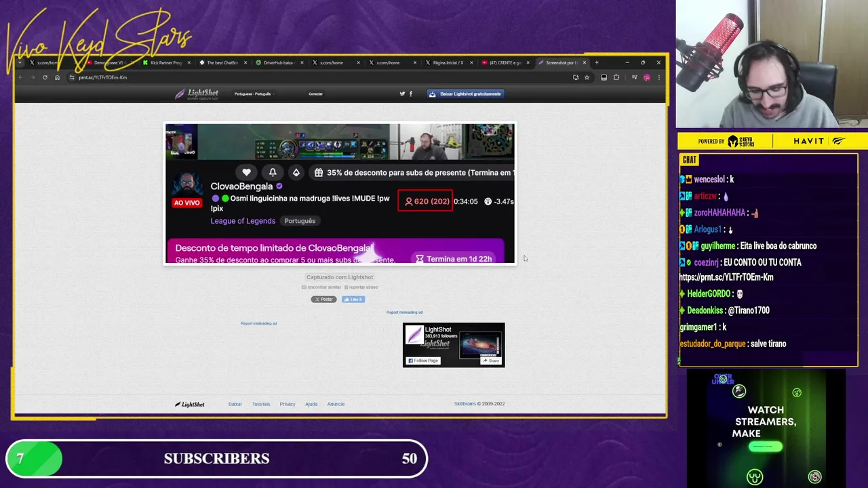Open the Baixar footer link

click(235, 404)
